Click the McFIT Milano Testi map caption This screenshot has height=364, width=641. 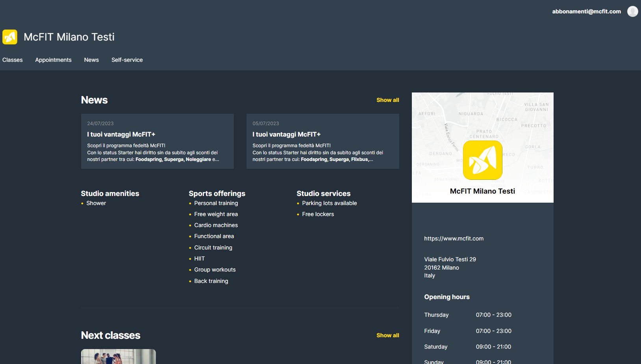pyautogui.click(x=482, y=191)
